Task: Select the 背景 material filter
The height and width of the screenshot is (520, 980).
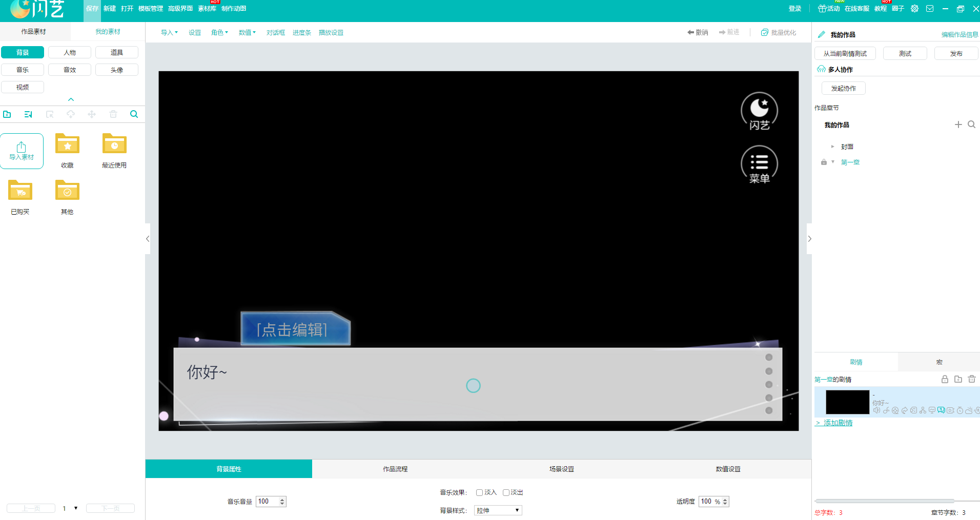Action: [23, 52]
